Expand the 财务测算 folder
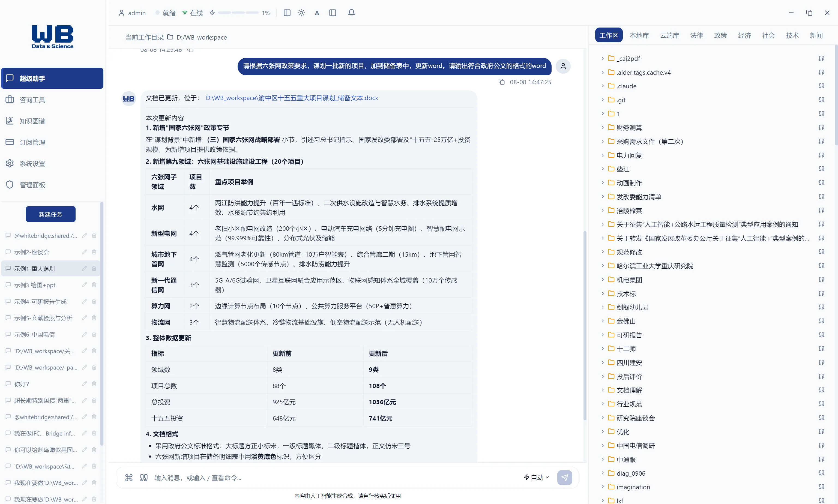This screenshot has height=504, width=838. (603, 127)
